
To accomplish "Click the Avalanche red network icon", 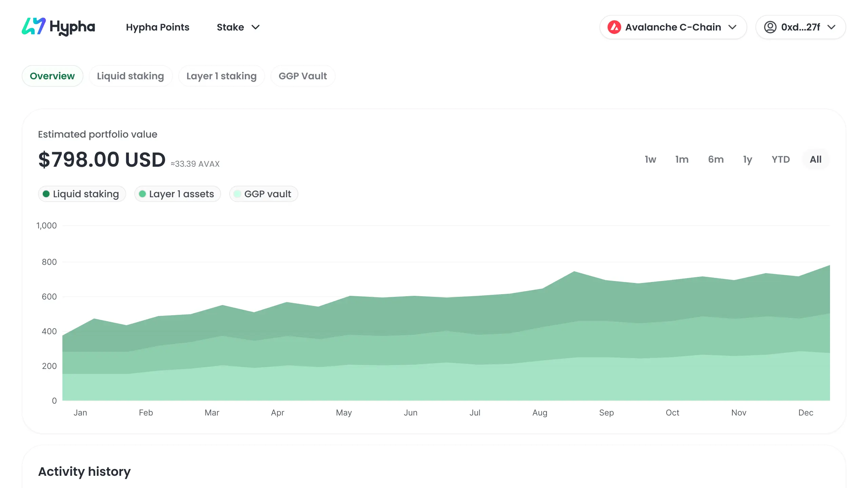I will pos(614,27).
